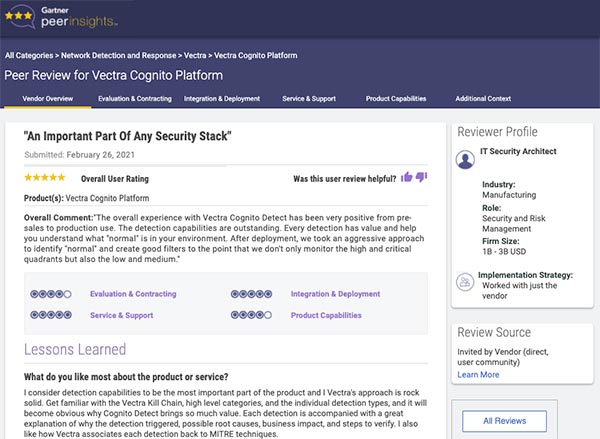This screenshot has width=600, height=439.
Task: Click the Overall Comment label
Action: click(59, 218)
